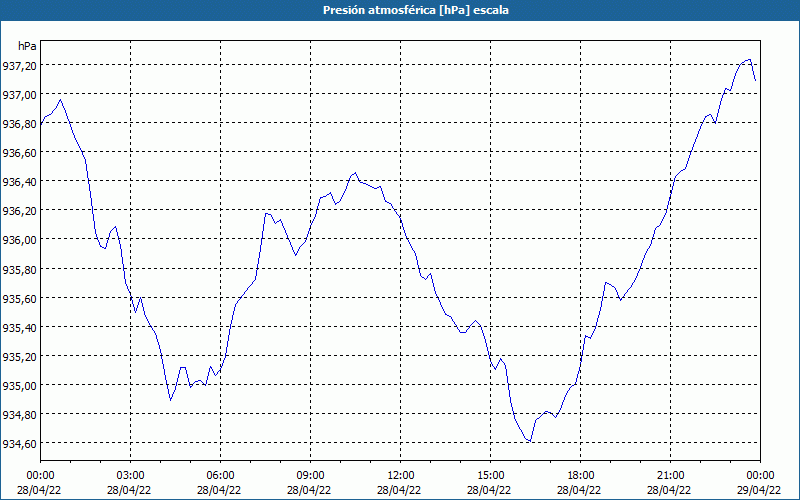Screen dimensions: 800x500
Task: Click the pressure curve peak near 23:30
Action: [749, 60]
